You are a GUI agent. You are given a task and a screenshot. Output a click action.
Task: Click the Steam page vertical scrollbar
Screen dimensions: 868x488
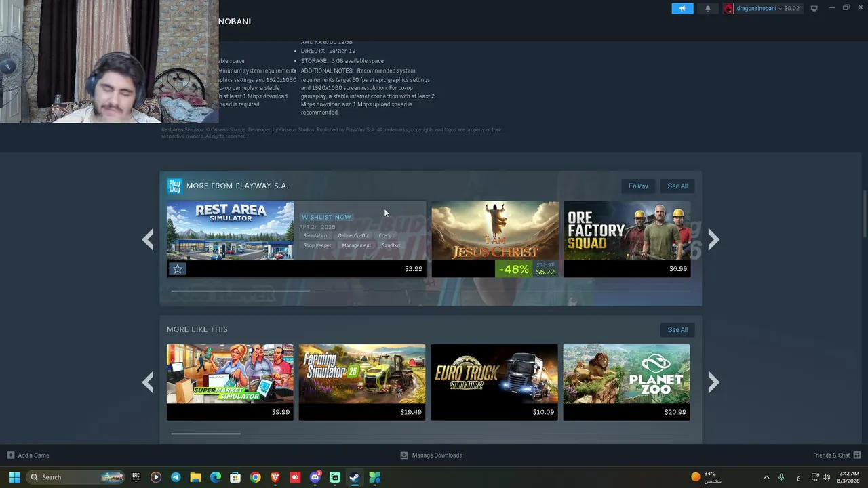(x=864, y=214)
